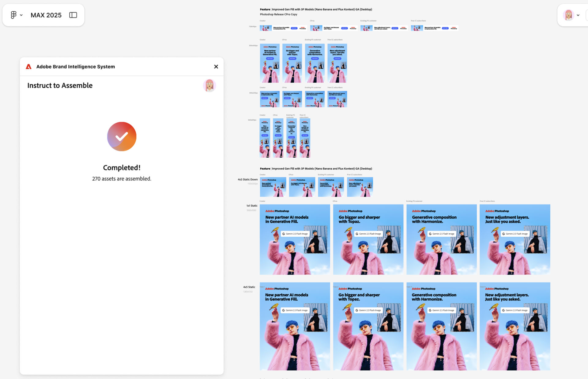Select the New adjustment layers 4x5 banner

click(x=514, y=326)
